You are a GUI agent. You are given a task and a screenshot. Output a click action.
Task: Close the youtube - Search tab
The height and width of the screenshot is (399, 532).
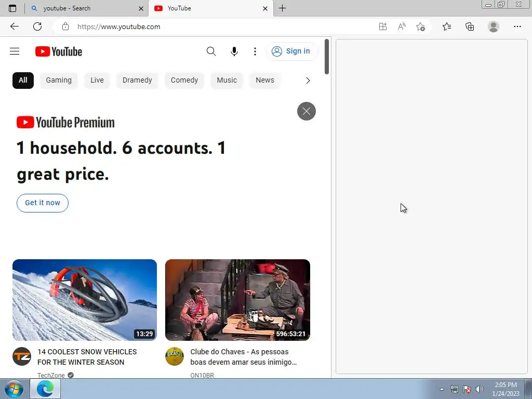click(x=141, y=8)
